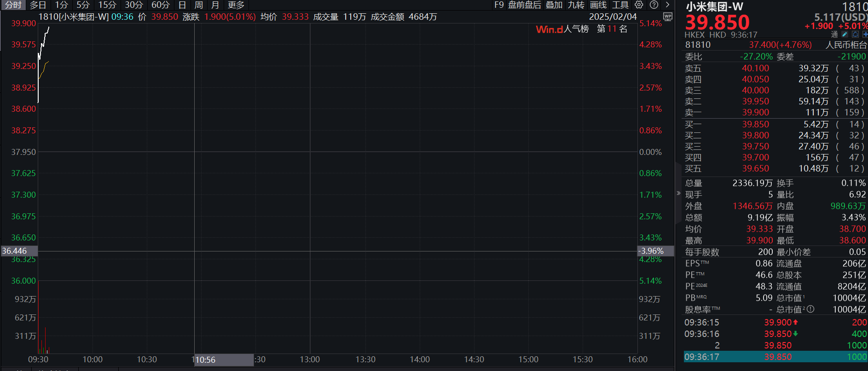Click the 小米集团-W stock name header
The height and width of the screenshot is (371, 868).
[x=714, y=6]
